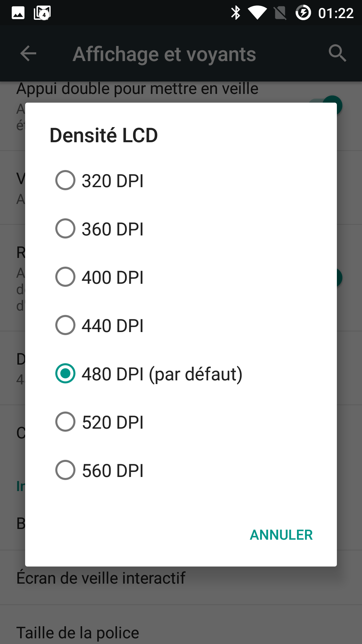Tap the no-SIM status icon
The width and height of the screenshot is (362, 644).
click(x=280, y=13)
